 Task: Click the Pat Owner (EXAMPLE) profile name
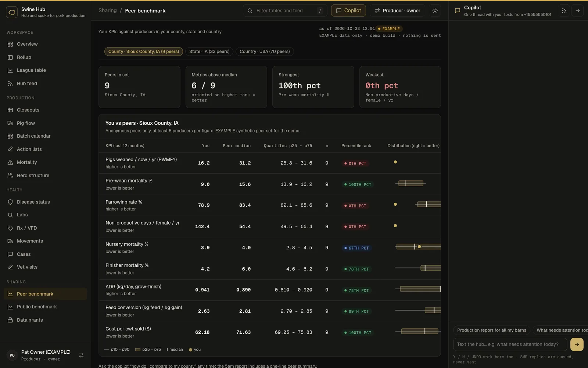click(x=46, y=352)
